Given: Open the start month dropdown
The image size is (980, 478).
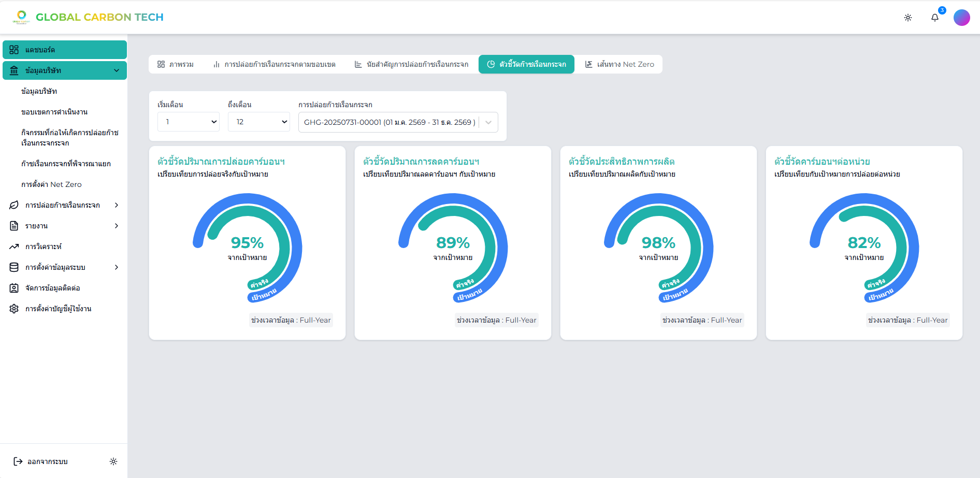Looking at the screenshot, I should click(189, 122).
